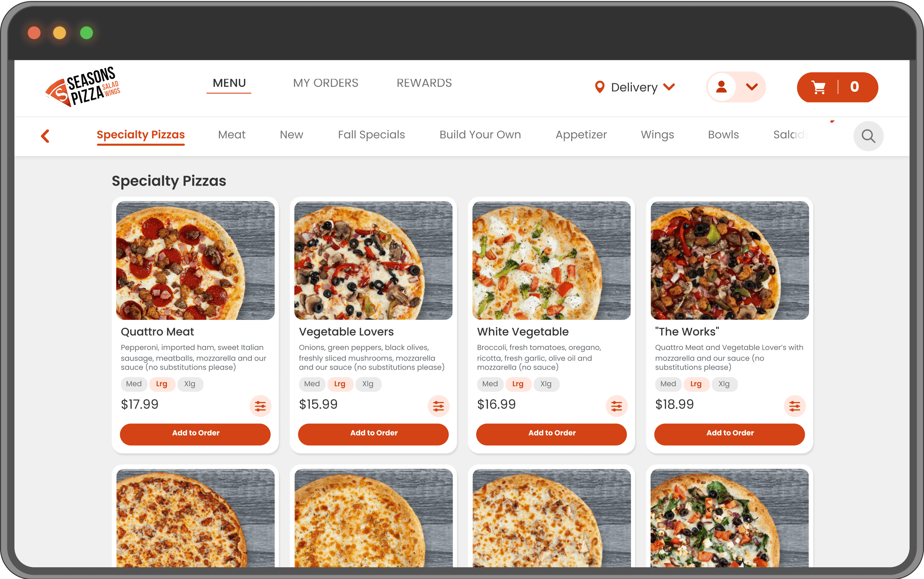Add Vegetable Lovers to order

(x=373, y=434)
